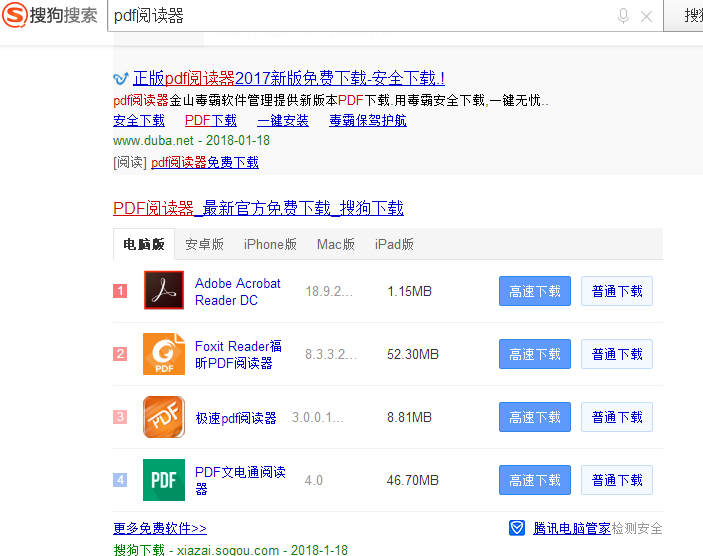703x556 pixels.
Task: Click the Sogou search logo
Action: click(50, 16)
